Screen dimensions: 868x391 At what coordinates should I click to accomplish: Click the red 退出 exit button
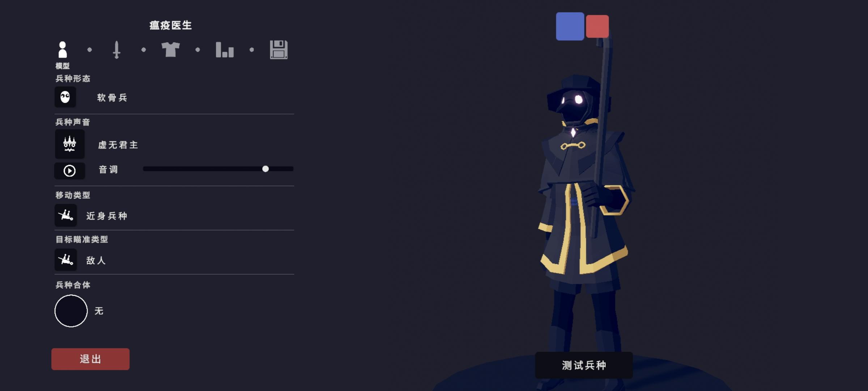(x=90, y=359)
